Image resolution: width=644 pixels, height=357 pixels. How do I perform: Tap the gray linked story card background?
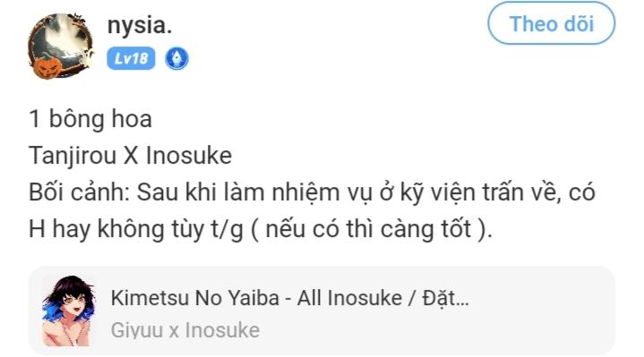(322, 310)
